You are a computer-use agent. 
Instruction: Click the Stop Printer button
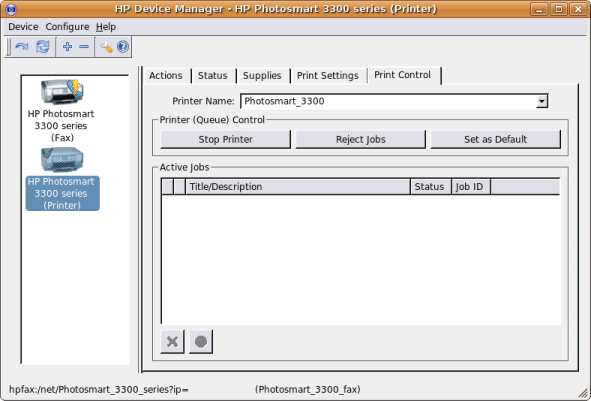[225, 139]
